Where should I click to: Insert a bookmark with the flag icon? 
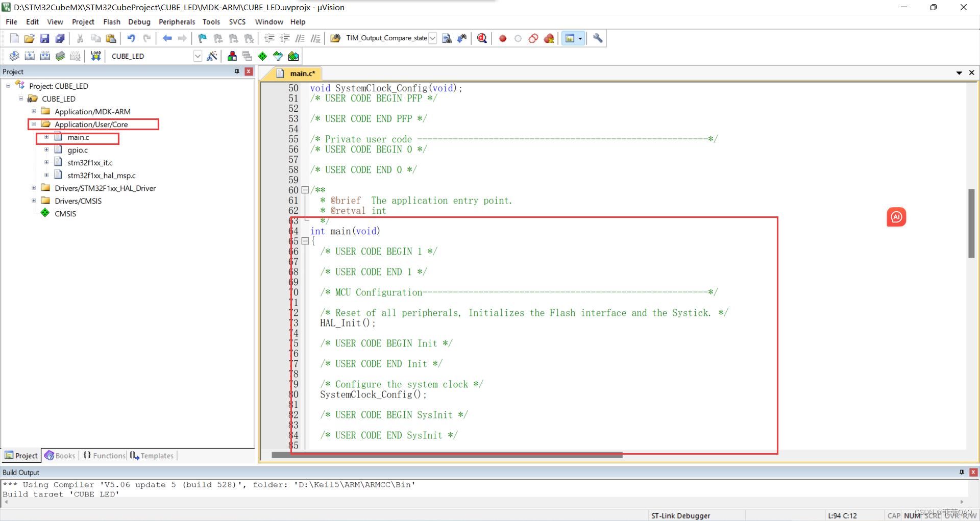pyautogui.click(x=203, y=38)
